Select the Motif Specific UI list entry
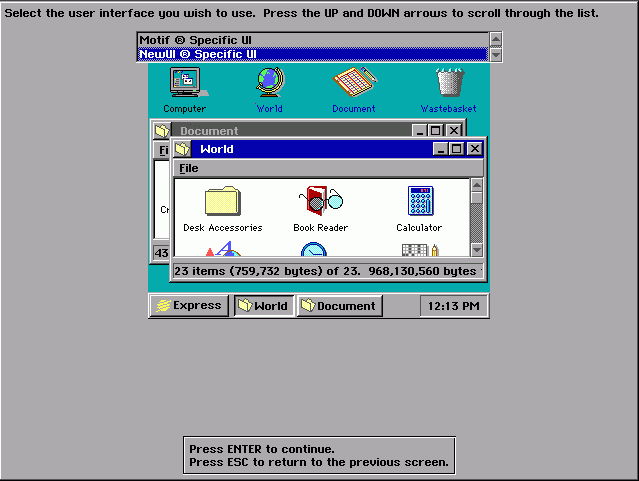This screenshot has width=639, height=481. (313, 40)
